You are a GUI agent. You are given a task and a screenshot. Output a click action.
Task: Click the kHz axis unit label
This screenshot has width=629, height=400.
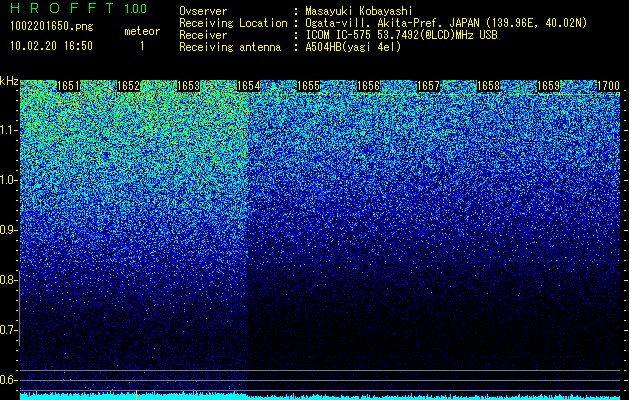point(9,81)
